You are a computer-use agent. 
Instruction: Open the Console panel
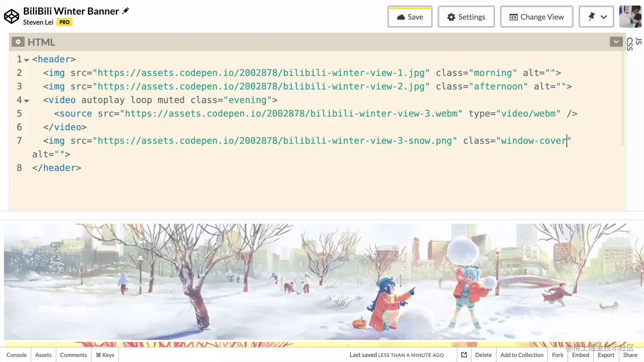(x=16, y=355)
